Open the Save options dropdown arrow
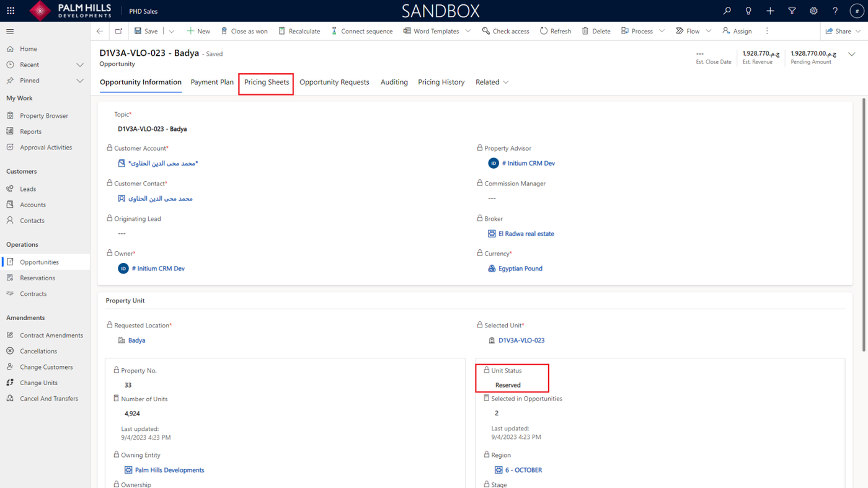This screenshot has width=868, height=488. click(172, 31)
